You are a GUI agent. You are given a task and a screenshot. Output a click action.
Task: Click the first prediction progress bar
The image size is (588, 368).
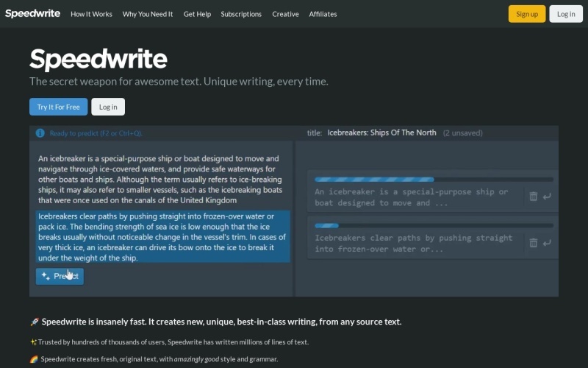[x=434, y=180]
